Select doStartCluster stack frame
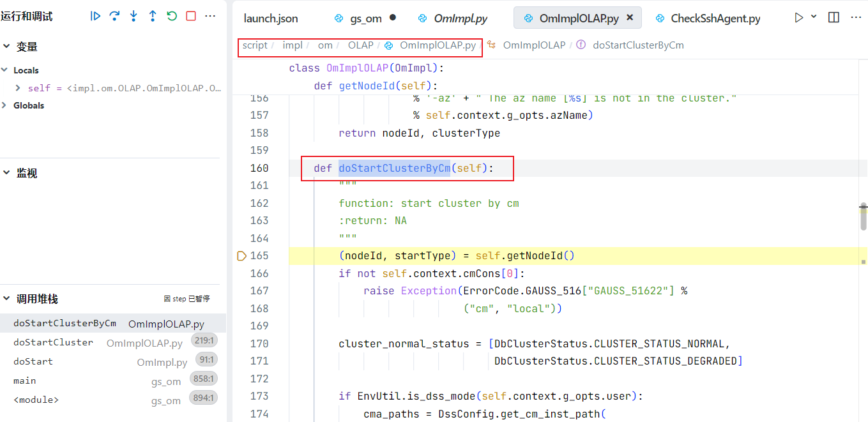868x422 pixels. 113,343
